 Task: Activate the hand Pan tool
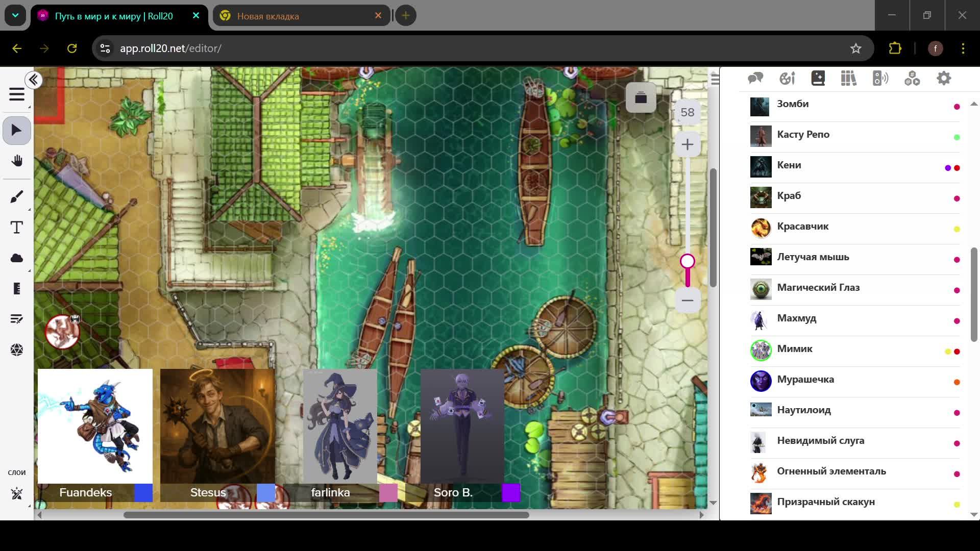tap(16, 161)
